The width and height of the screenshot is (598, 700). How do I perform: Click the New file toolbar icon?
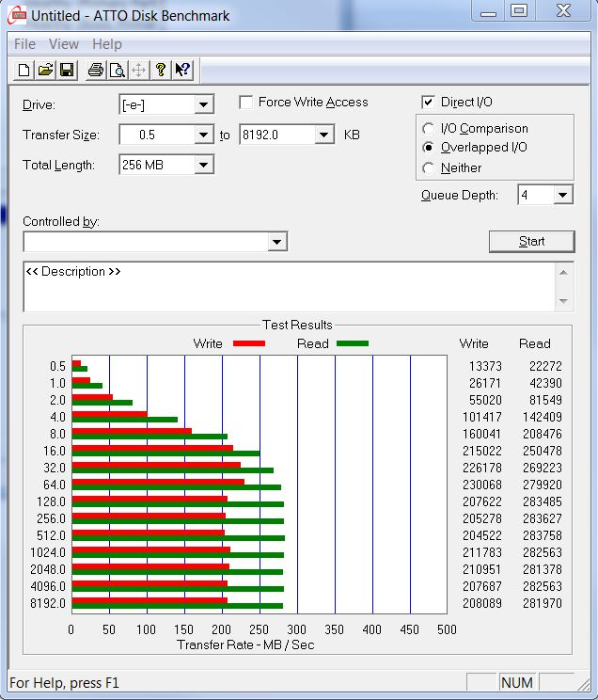24,70
